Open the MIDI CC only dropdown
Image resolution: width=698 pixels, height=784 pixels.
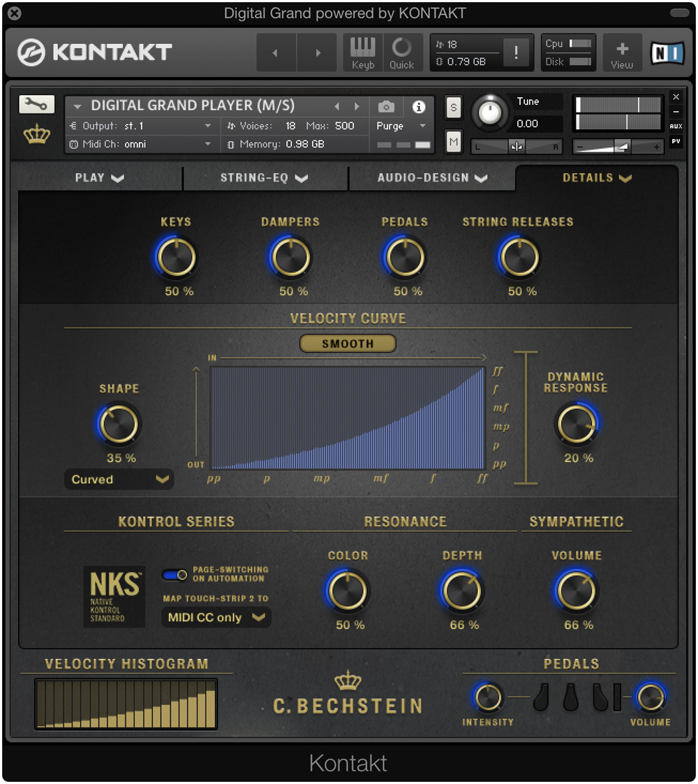pos(216,617)
